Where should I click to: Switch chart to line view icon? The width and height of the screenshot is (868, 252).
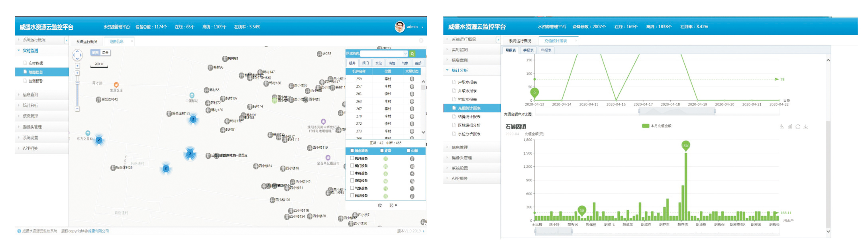tap(782, 127)
